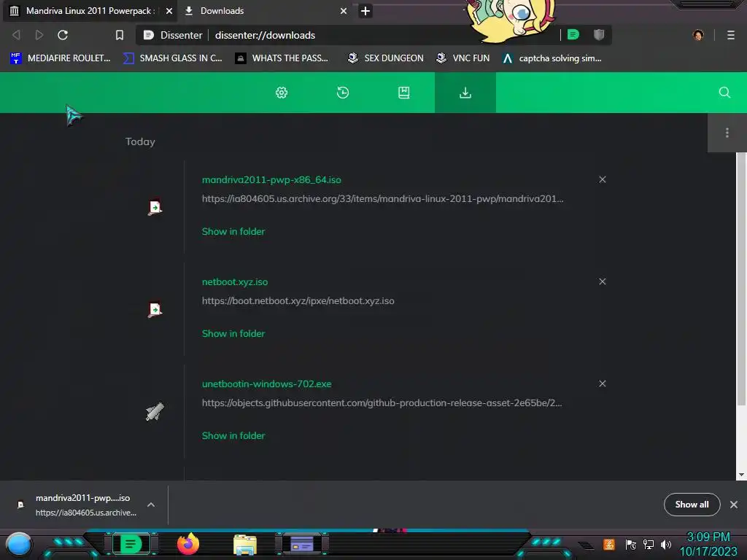This screenshot has height=560, width=747.
Task: Open SMASH GLASS IN C... bookmark
Action: click(172, 58)
